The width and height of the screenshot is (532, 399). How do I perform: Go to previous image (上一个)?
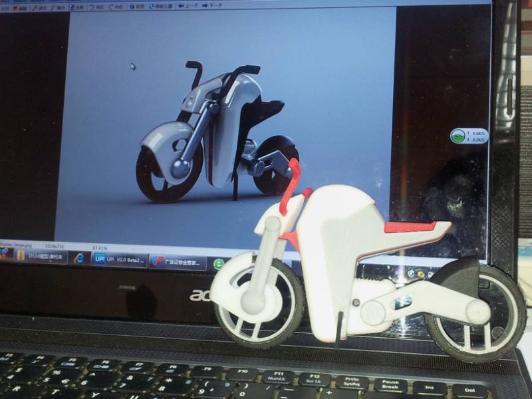188,7
